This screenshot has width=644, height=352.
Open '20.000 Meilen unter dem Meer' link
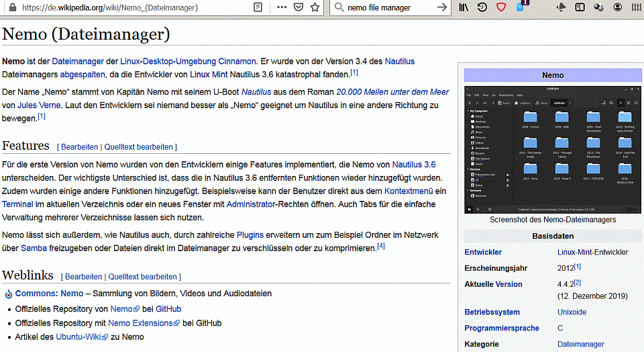click(392, 92)
